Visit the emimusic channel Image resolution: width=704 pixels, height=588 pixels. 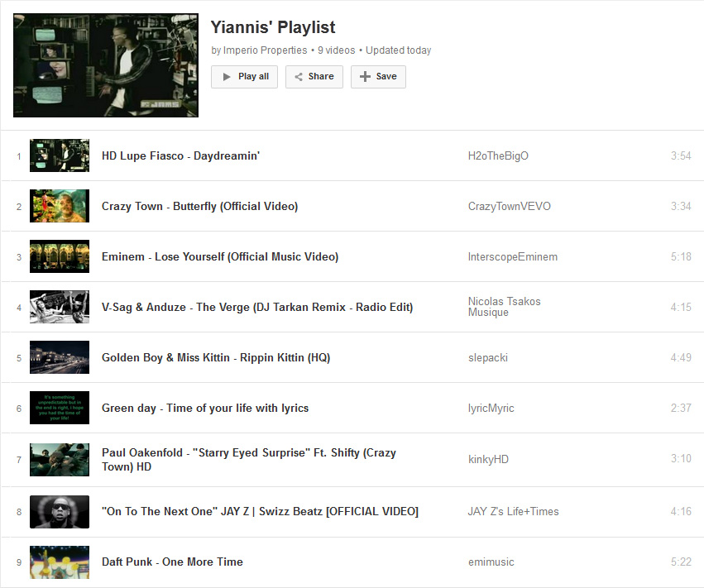tap(491, 562)
